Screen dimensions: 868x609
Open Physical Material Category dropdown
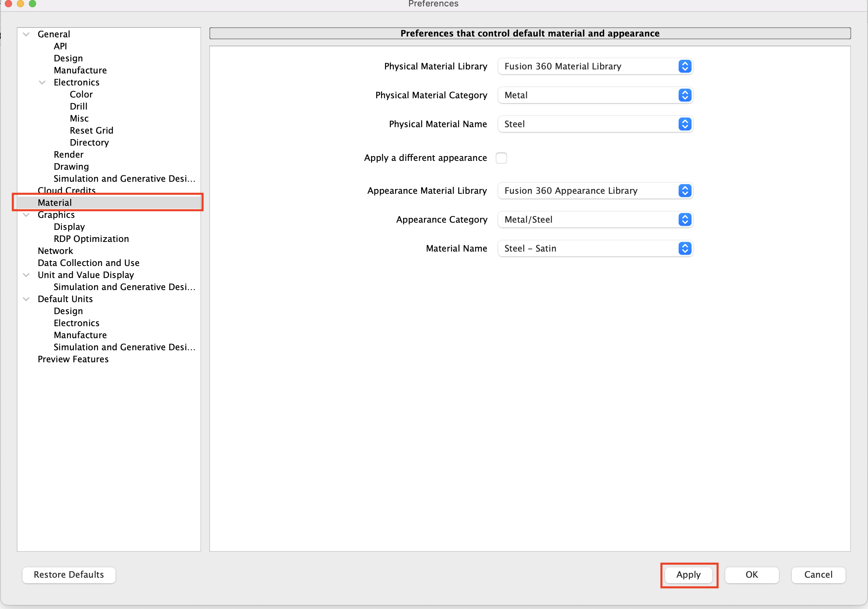[x=595, y=95]
